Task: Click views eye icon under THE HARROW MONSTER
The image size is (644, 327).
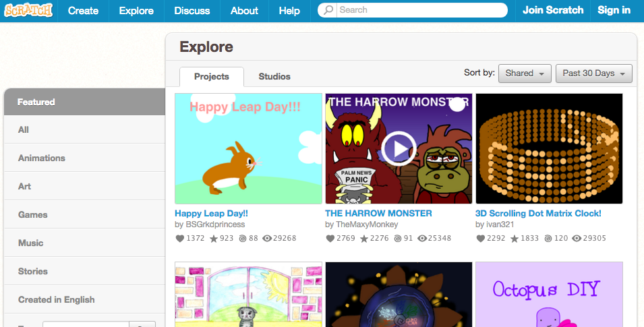Action: point(422,238)
